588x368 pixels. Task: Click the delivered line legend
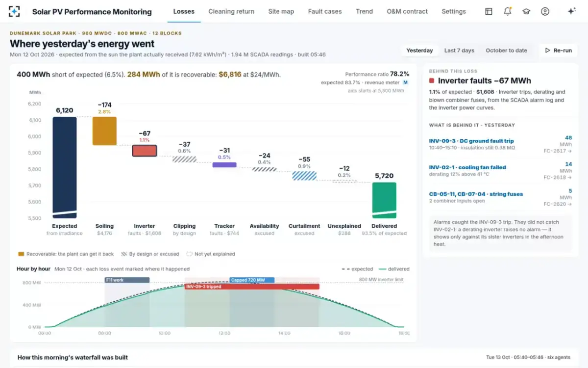coord(393,269)
